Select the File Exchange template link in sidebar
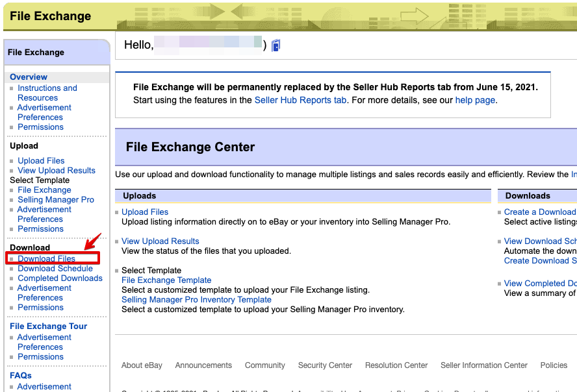This screenshot has width=577, height=392. click(44, 190)
